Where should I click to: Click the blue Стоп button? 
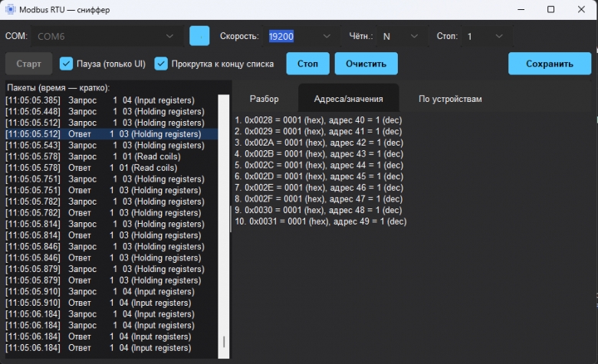[x=307, y=64]
